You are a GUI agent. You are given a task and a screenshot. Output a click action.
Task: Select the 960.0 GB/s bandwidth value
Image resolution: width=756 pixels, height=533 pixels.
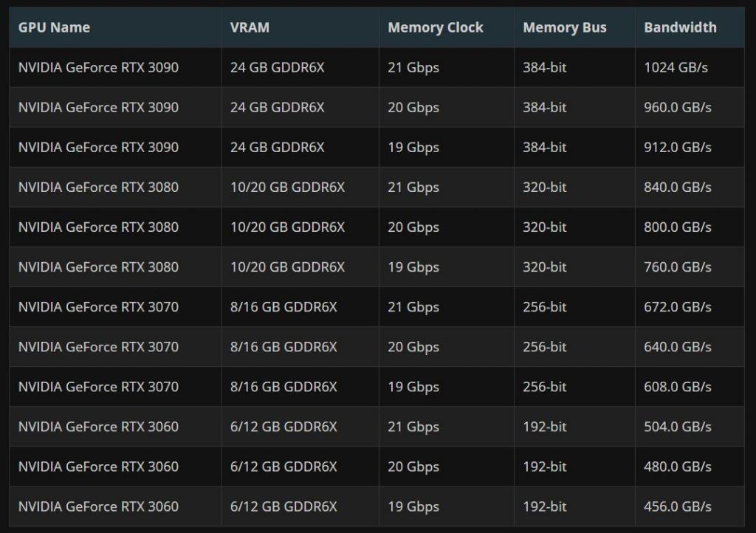tap(677, 107)
